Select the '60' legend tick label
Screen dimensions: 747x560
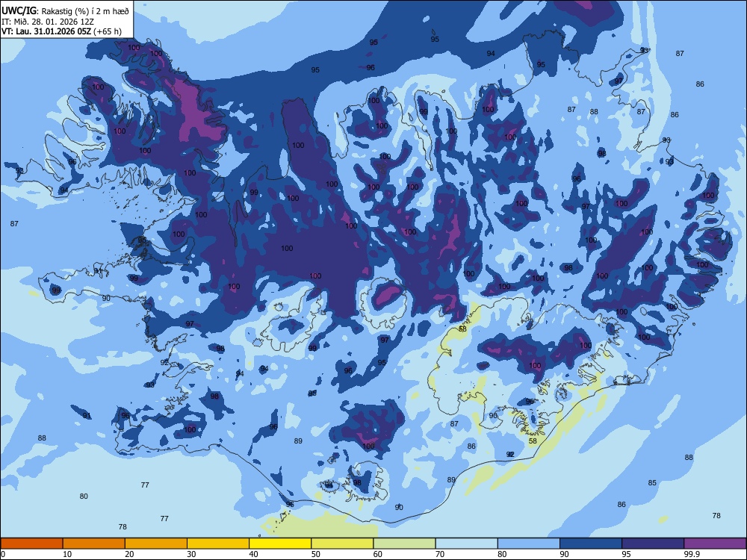[x=378, y=554]
